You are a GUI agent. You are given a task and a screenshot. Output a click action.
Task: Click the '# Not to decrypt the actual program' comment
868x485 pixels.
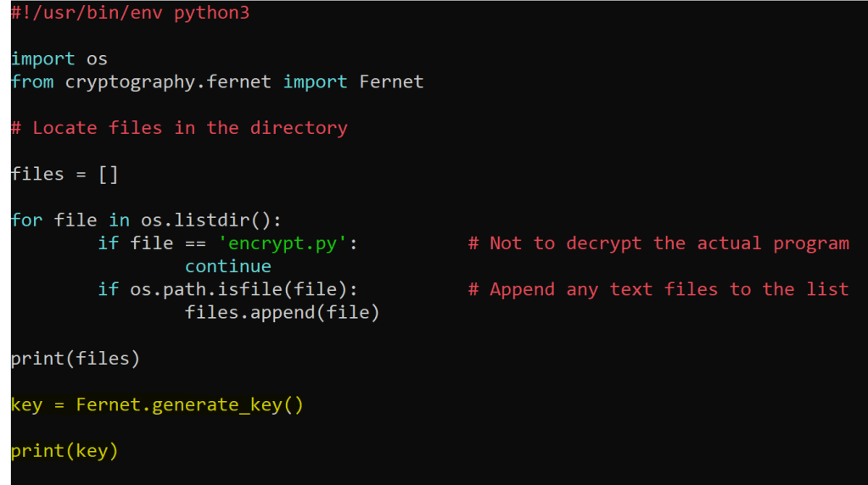point(658,243)
